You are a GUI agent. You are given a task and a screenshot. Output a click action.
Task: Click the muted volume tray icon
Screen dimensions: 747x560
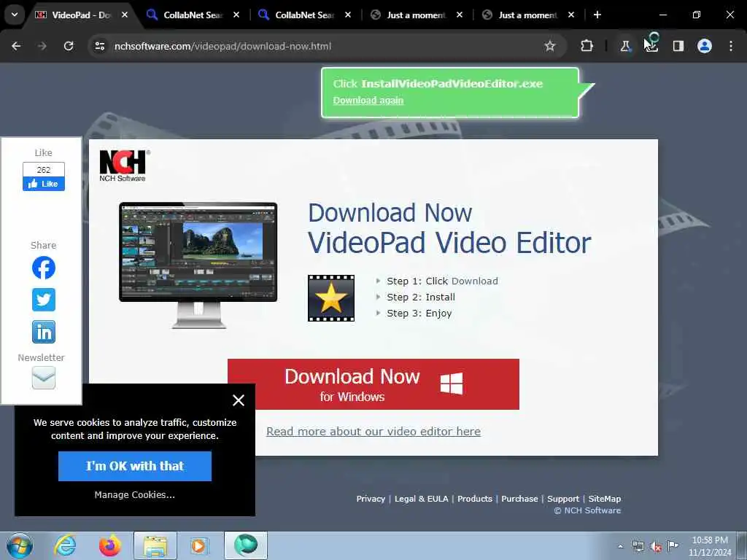click(656, 547)
